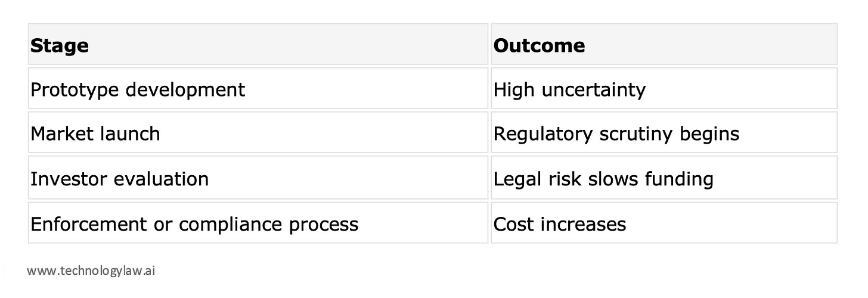
Task: Click the Regulatory scrutiny begins cell
Action: point(664,133)
